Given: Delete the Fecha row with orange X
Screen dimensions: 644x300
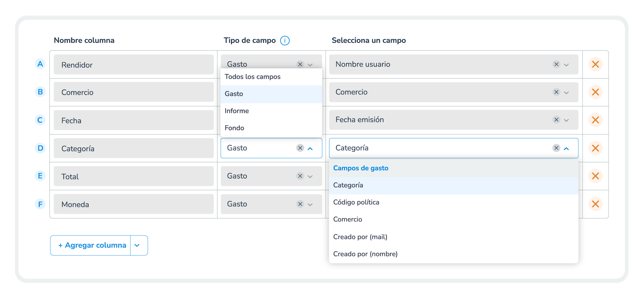Looking at the screenshot, I should pos(595,120).
